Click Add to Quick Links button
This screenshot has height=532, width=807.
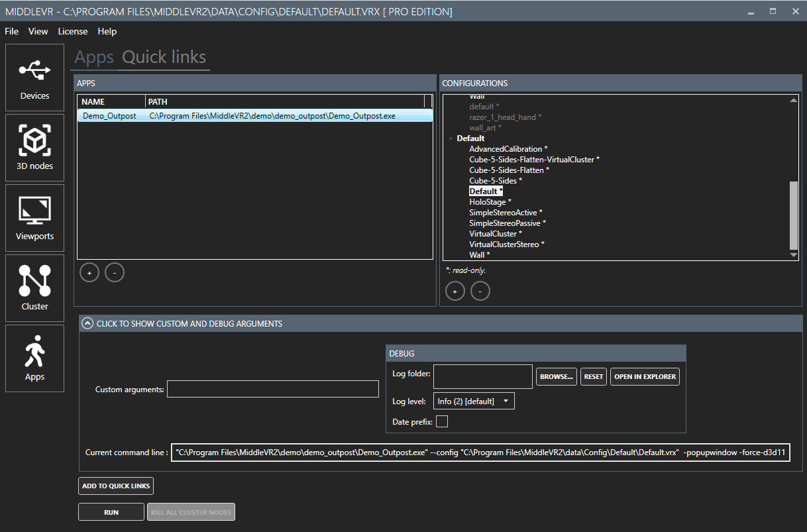pos(116,486)
